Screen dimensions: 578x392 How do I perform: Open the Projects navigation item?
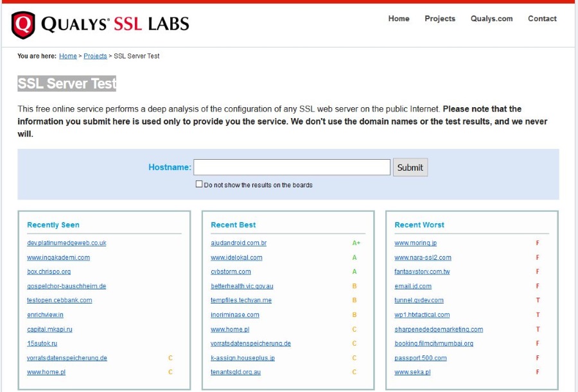[440, 19]
